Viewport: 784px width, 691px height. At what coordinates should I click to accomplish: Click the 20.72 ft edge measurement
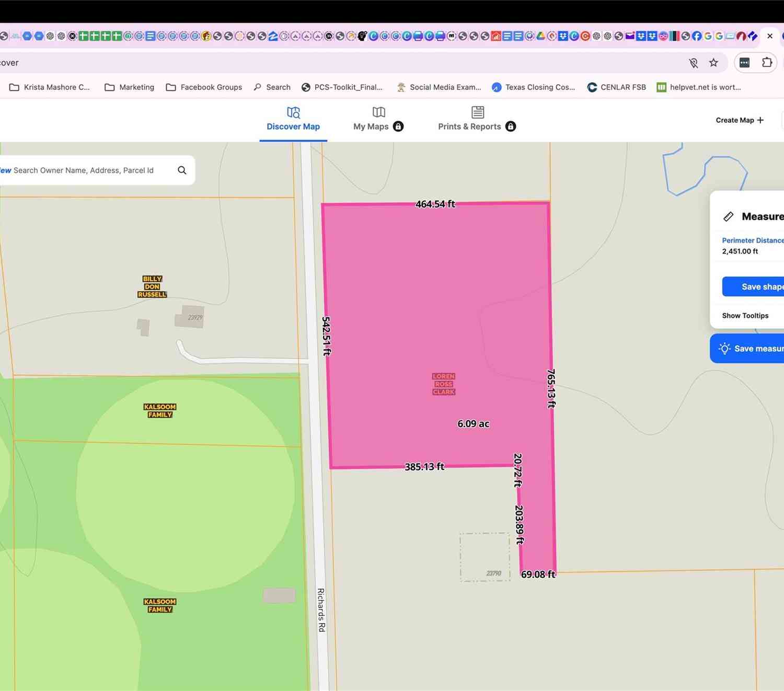point(517,470)
